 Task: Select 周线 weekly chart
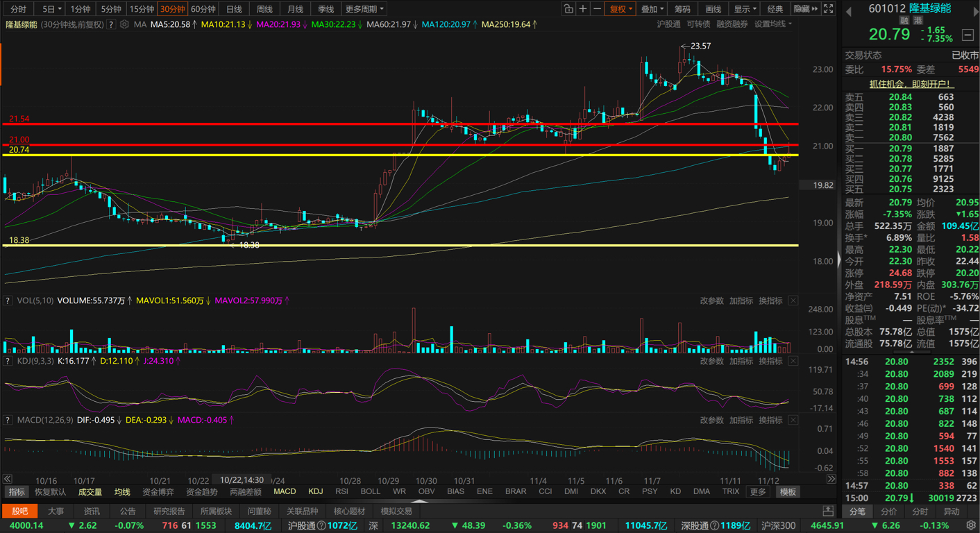pyautogui.click(x=264, y=9)
